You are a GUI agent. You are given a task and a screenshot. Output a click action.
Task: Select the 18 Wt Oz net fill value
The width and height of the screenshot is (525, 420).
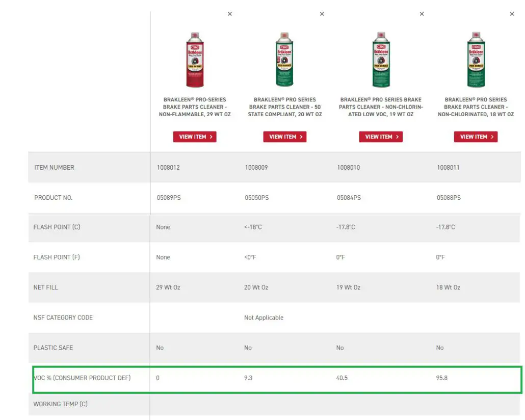448,287
